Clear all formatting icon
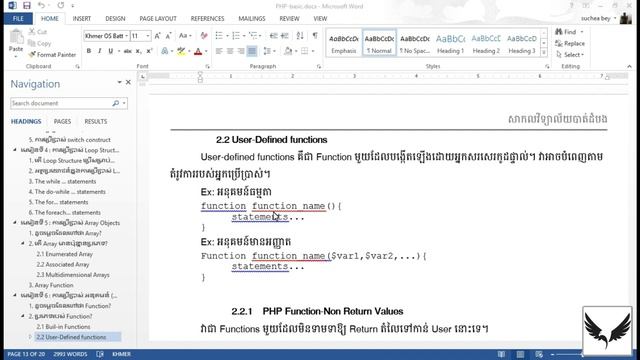The image size is (640, 360). coord(204,36)
